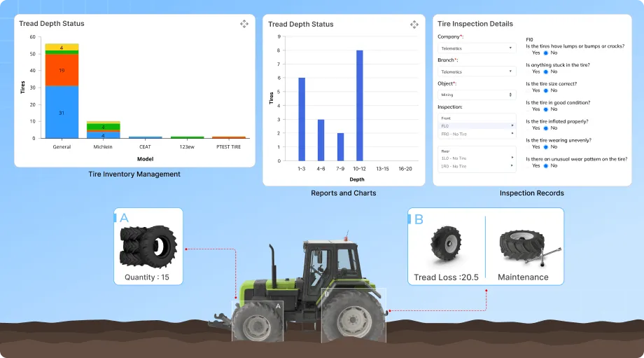Click the orange segment of the General bar
Viewport: 644px width, 358px height.
click(x=62, y=70)
